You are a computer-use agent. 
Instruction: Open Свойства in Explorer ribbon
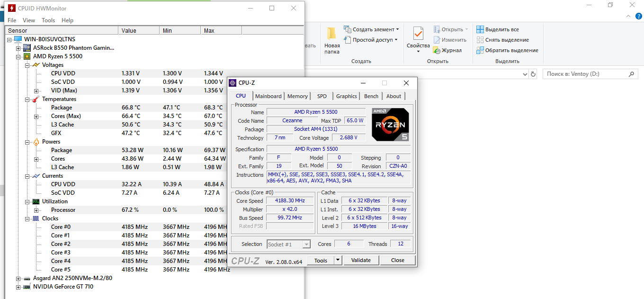[418, 40]
